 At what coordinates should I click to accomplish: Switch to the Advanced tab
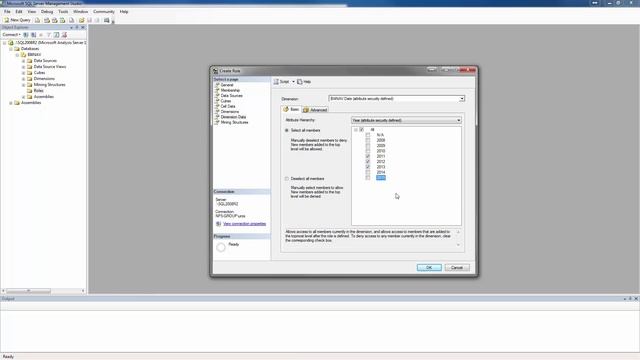(315, 110)
